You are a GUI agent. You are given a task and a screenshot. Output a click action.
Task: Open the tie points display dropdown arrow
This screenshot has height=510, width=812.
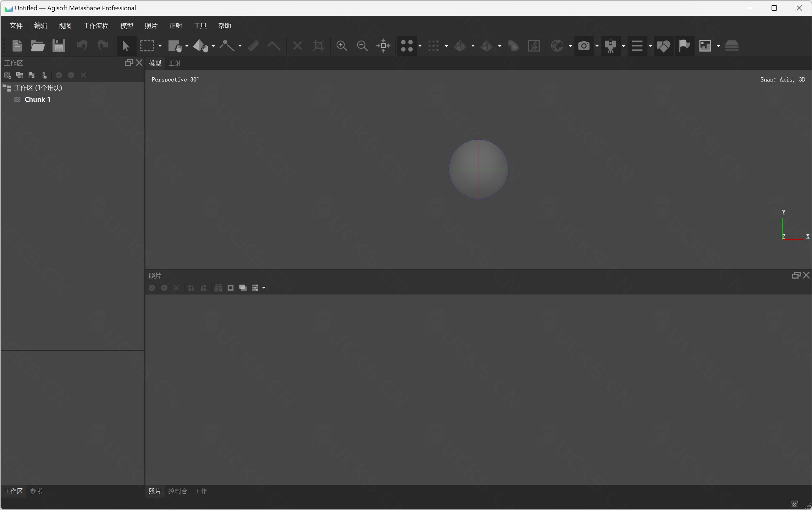420,46
